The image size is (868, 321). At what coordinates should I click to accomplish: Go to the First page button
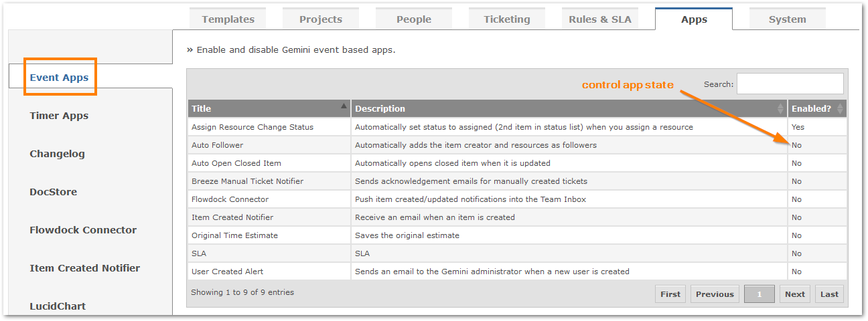(670, 294)
